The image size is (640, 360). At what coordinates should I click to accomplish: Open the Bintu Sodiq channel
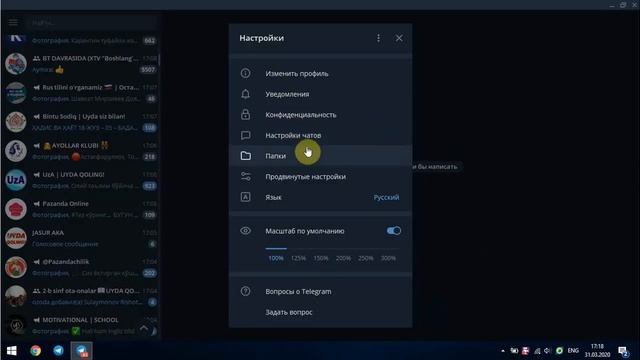point(80,122)
